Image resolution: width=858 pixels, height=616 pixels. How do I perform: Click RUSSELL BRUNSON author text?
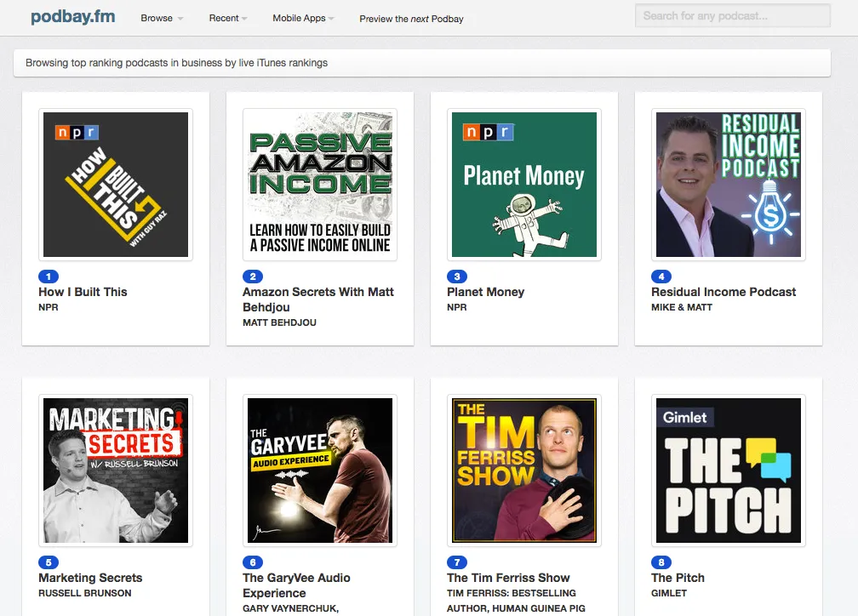(x=85, y=593)
